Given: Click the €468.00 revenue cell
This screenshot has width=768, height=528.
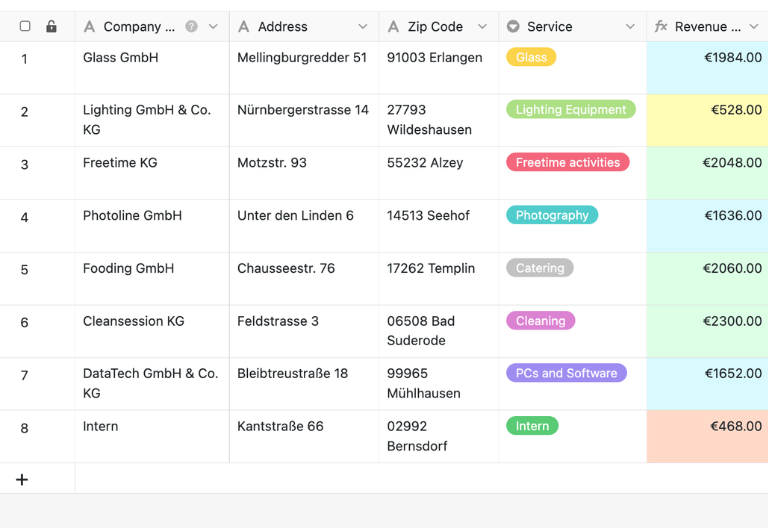Looking at the screenshot, I should pyautogui.click(x=707, y=437).
